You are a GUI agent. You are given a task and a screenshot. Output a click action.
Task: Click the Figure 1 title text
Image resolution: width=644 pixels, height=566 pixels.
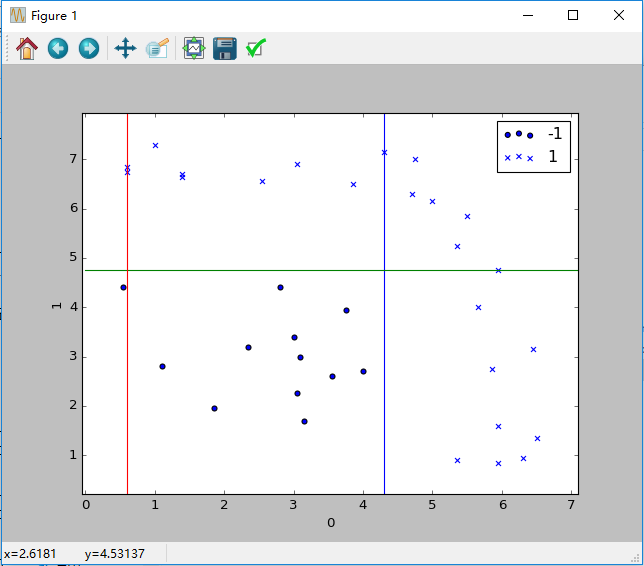[54, 16]
